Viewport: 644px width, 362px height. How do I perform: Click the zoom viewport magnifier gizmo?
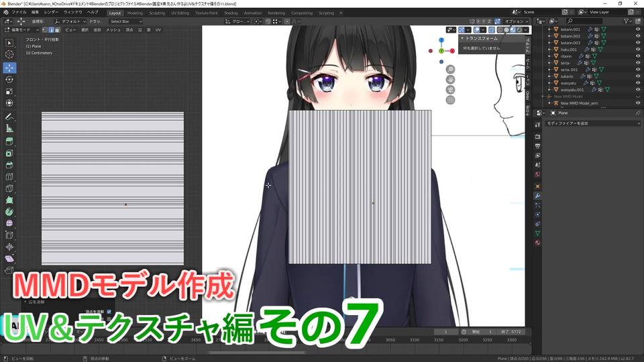tap(451, 69)
